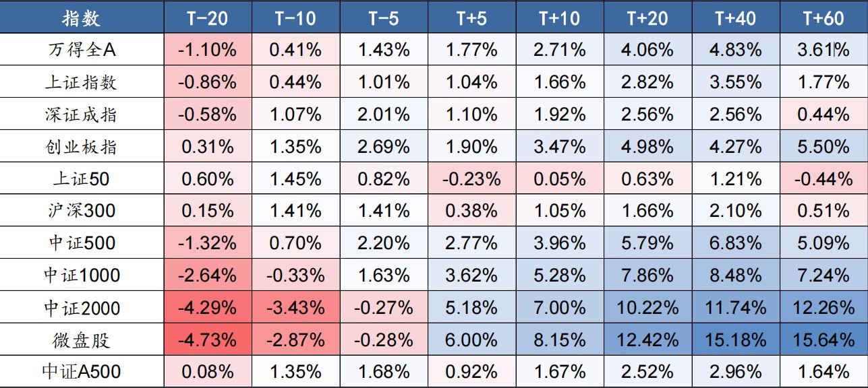This screenshot has height=388, width=868.
Task: Select the T+5 column header
Action: pos(471,18)
